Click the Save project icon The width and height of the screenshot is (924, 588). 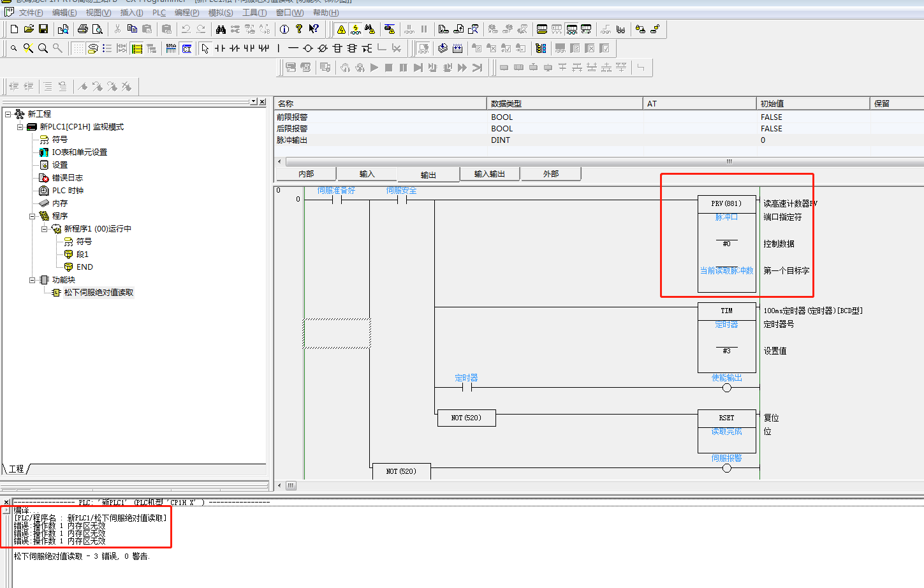(x=43, y=29)
